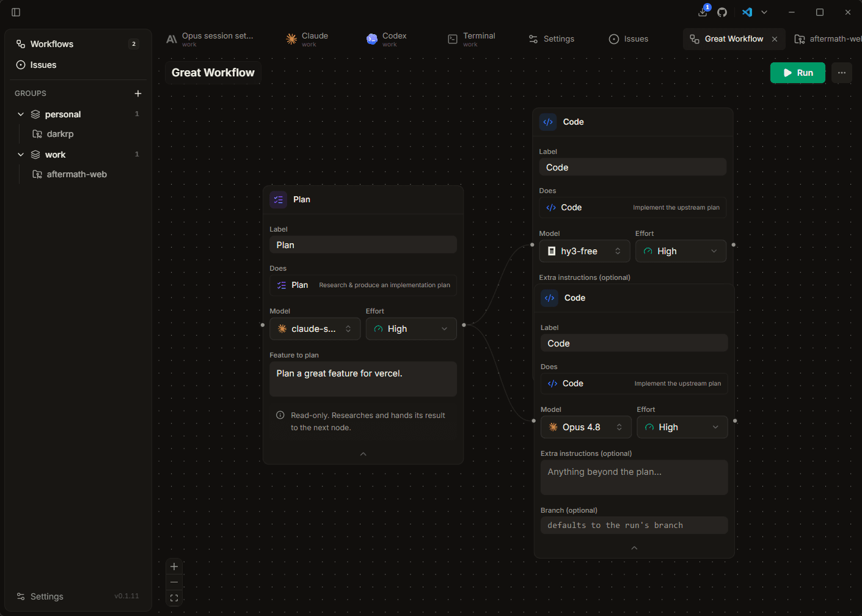Click the VS Code editor icon
Screen dimensions: 862x616
pyautogui.click(x=747, y=12)
